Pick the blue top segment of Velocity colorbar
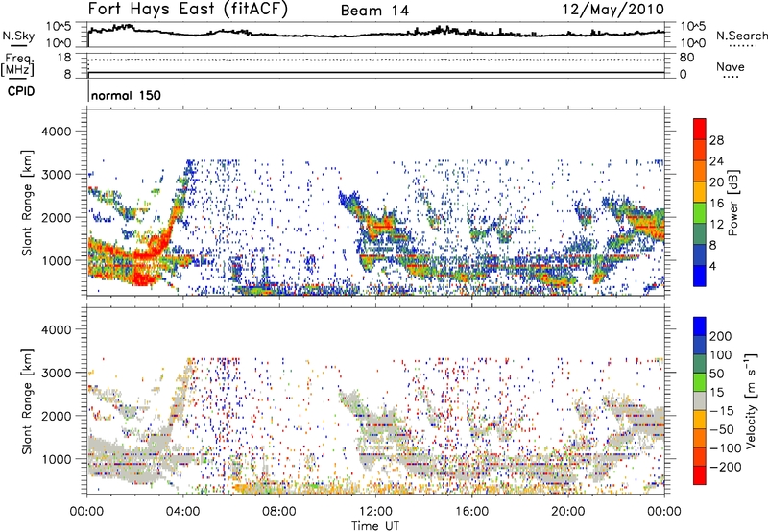768x532 pixels. (700, 326)
